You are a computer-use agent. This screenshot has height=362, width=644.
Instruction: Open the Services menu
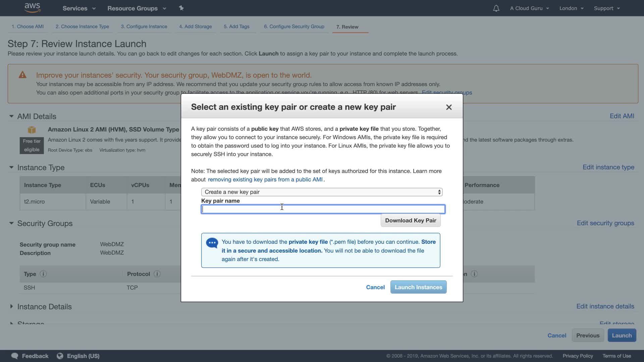[x=79, y=8]
